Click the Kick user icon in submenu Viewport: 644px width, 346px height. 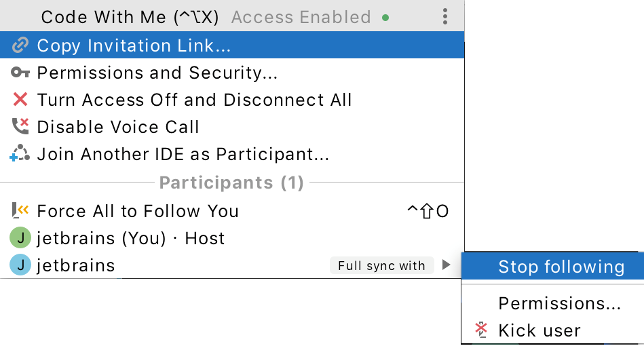tap(481, 330)
